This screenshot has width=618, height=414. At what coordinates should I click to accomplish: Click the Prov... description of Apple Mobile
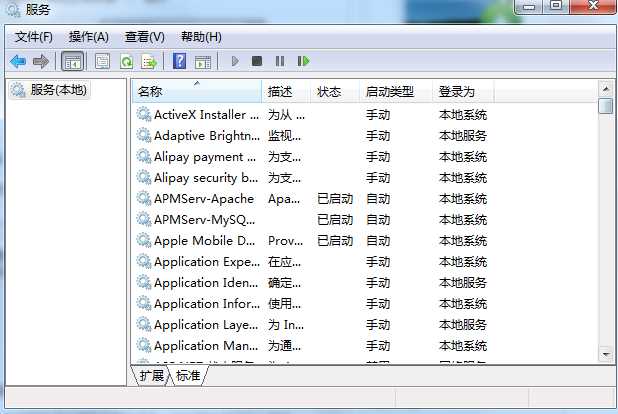coord(285,241)
